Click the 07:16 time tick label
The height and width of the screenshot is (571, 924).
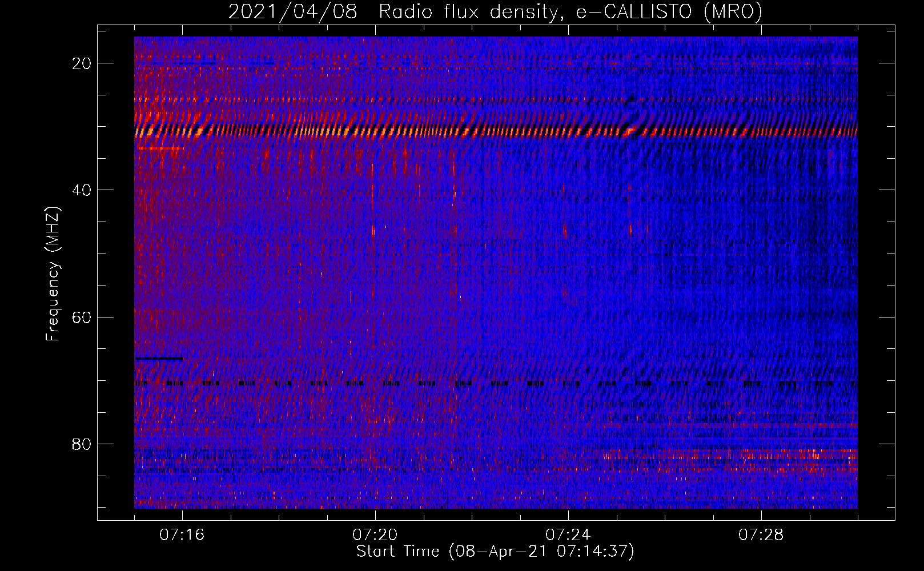(x=182, y=535)
